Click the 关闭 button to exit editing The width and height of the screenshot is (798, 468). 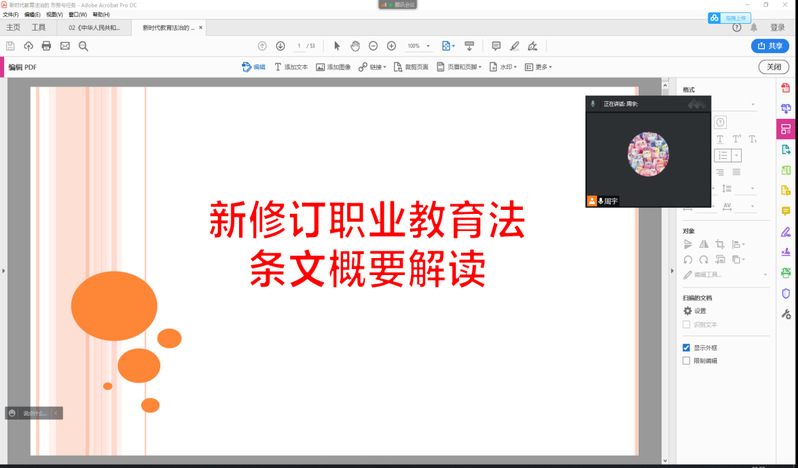pyautogui.click(x=773, y=67)
